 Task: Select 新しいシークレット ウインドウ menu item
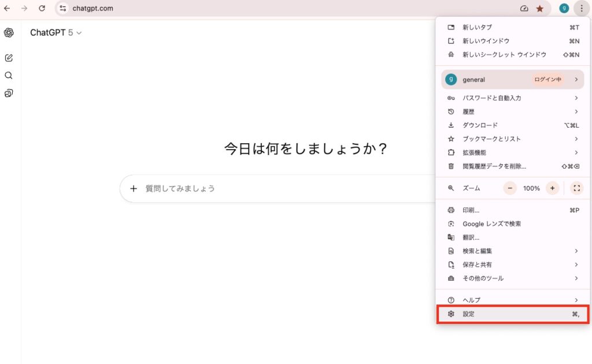click(x=504, y=55)
